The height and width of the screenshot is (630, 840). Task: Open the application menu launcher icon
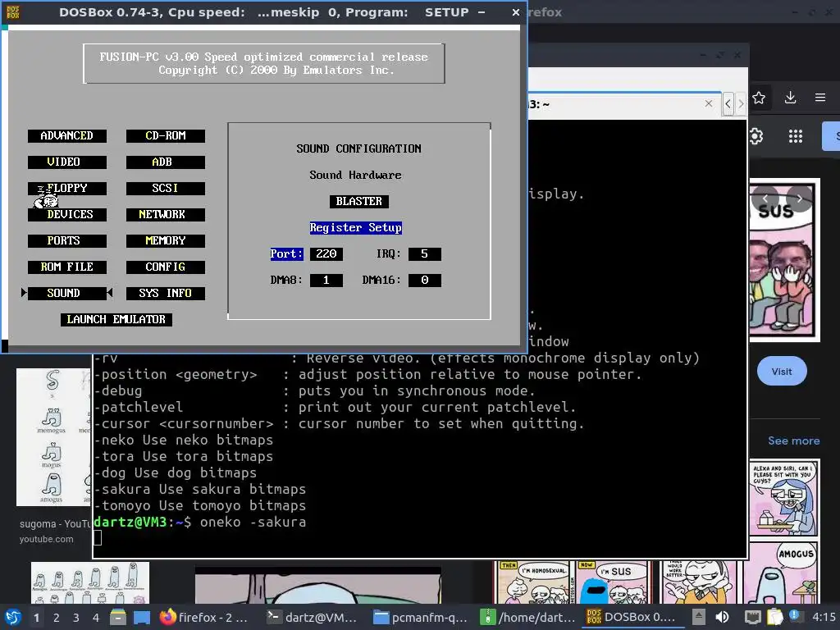click(x=13, y=617)
